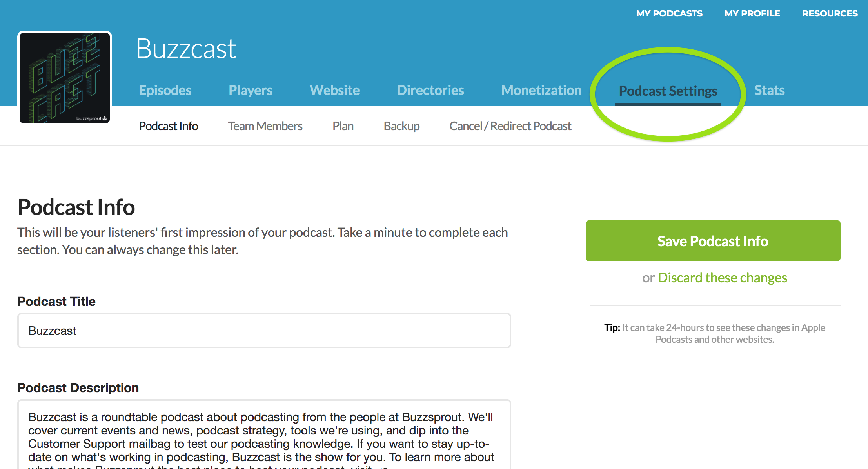Image resolution: width=868 pixels, height=469 pixels.
Task: Go to the Directories tab
Action: point(430,90)
